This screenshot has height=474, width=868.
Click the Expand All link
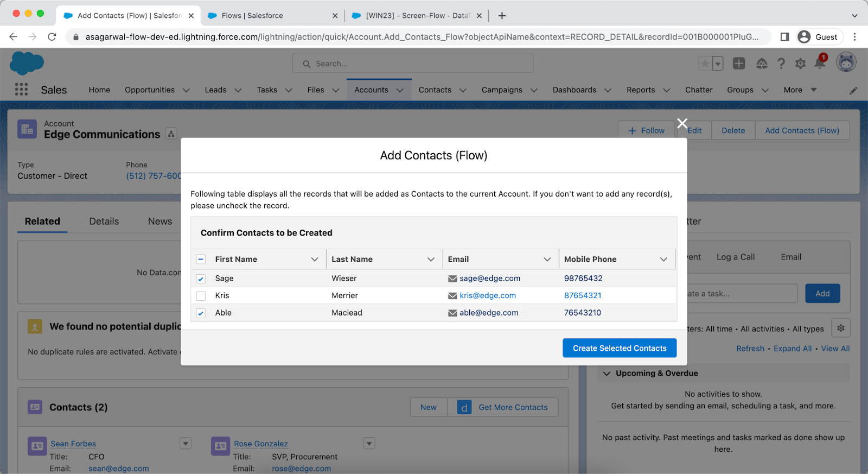click(793, 349)
